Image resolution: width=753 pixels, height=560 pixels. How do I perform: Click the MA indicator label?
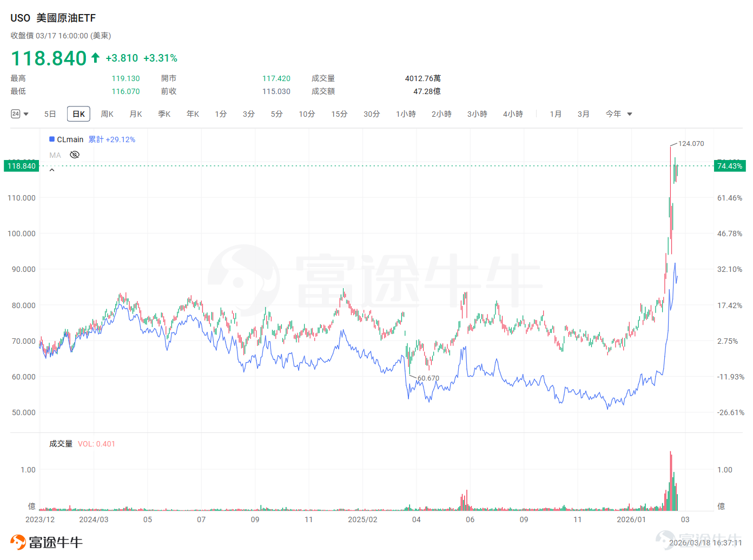pyautogui.click(x=55, y=155)
